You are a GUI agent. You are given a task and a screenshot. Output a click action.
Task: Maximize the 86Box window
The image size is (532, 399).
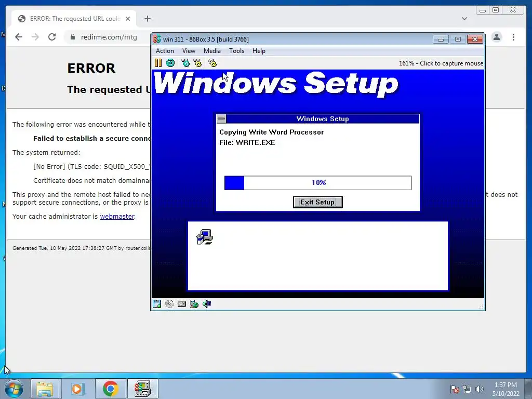pyautogui.click(x=458, y=39)
